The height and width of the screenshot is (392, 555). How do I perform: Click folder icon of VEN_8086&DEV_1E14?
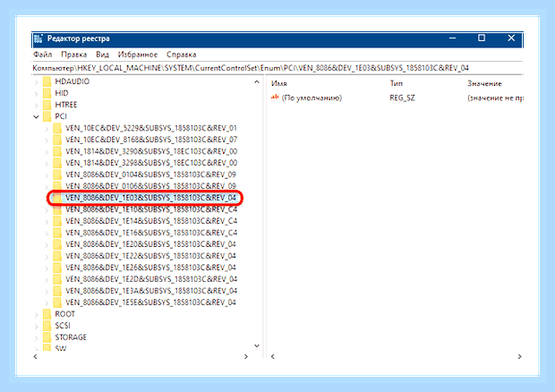(x=57, y=221)
